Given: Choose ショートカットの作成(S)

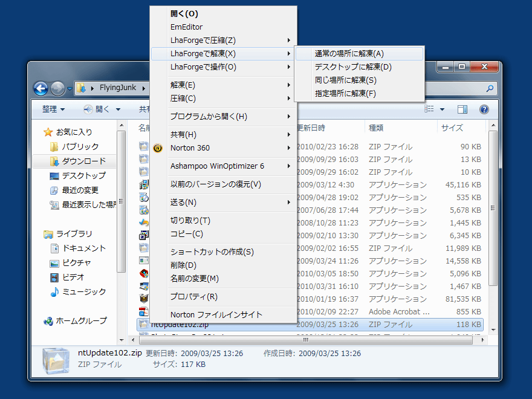Looking at the screenshot, I should pyautogui.click(x=224, y=251).
